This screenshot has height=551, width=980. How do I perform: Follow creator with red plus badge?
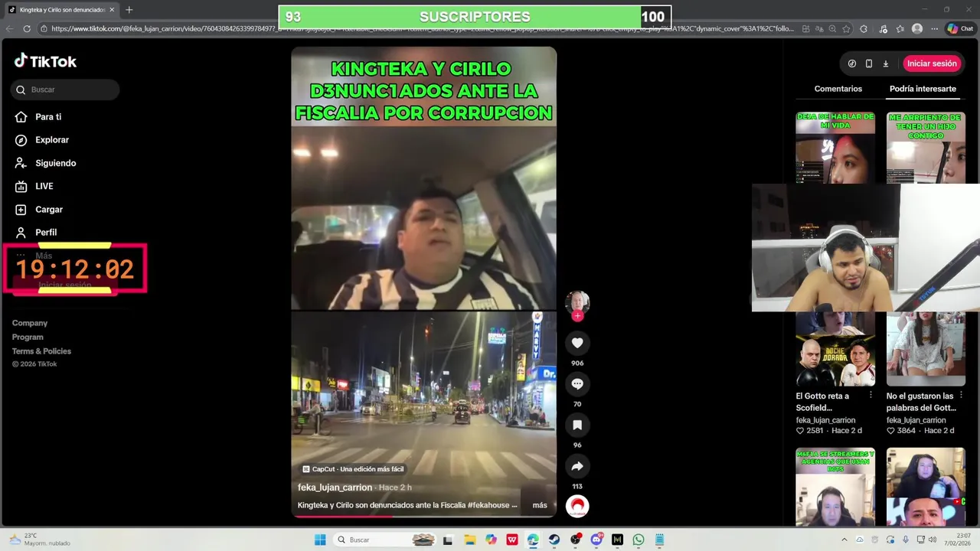tap(577, 315)
